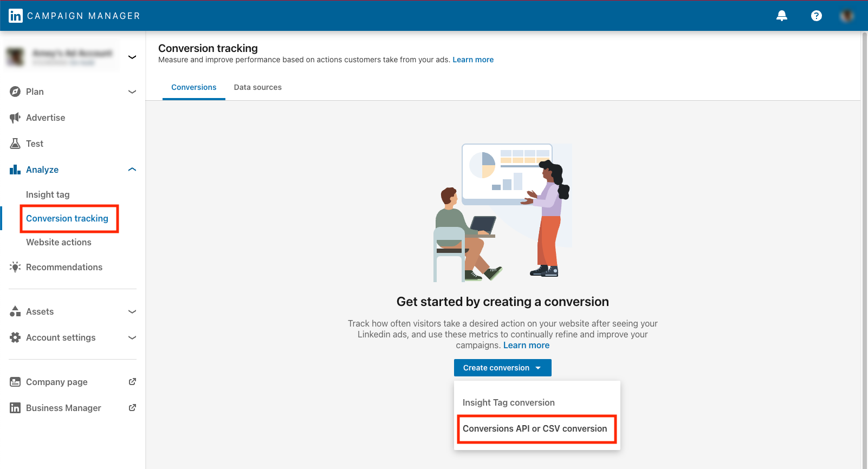This screenshot has height=469, width=868.
Task: Click the Assets shapes icon
Action: [x=15, y=311]
